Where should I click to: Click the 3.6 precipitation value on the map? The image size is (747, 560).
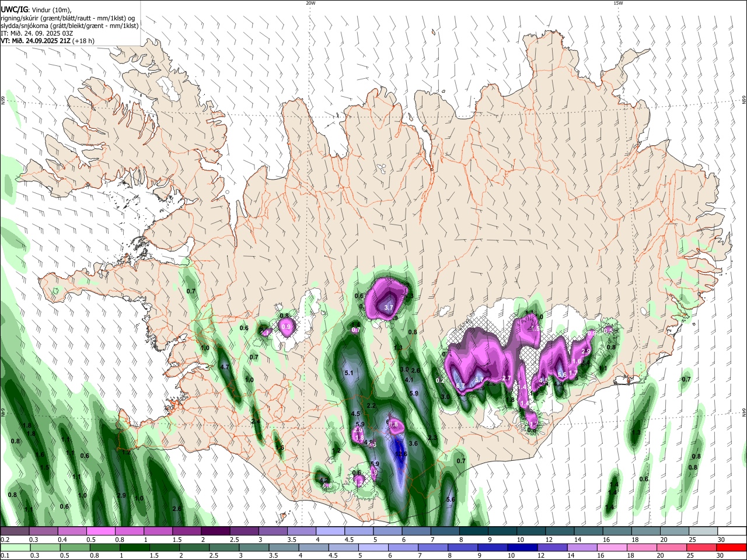point(413,444)
